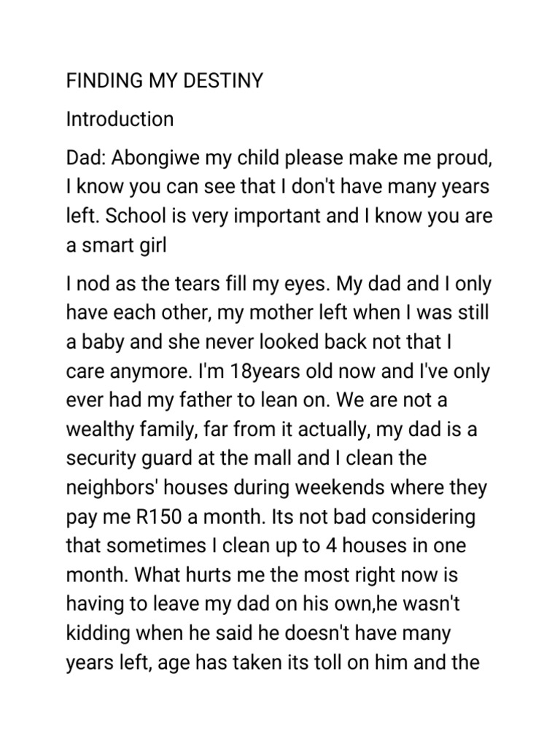Click the line starting "I nod as the tears"
The image size is (560, 747).
point(277,285)
